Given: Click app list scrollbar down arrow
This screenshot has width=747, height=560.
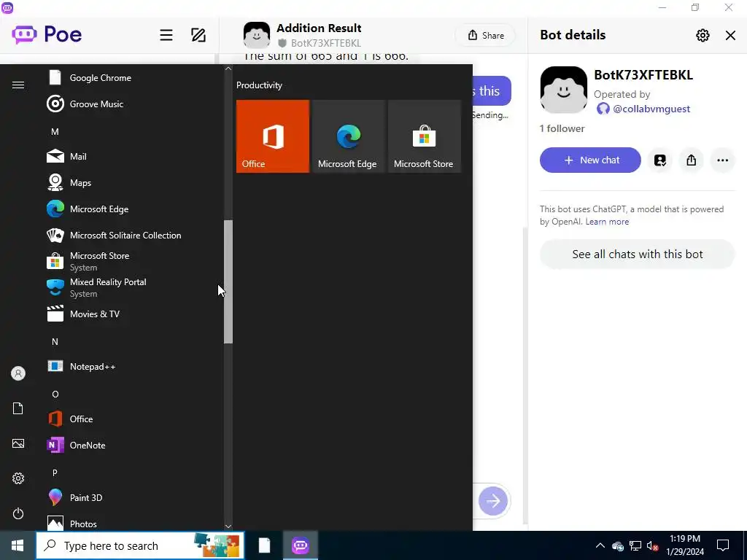Looking at the screenshot, I should 228,526.
